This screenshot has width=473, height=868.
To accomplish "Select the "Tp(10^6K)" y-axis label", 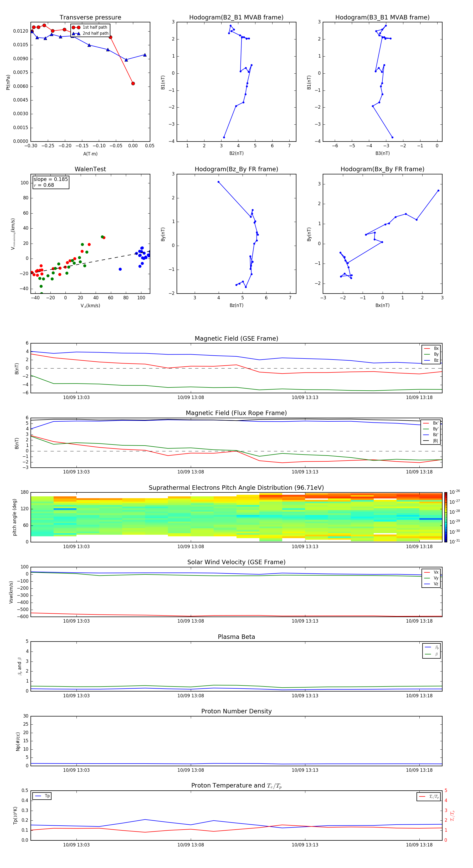I will [15, 815].
